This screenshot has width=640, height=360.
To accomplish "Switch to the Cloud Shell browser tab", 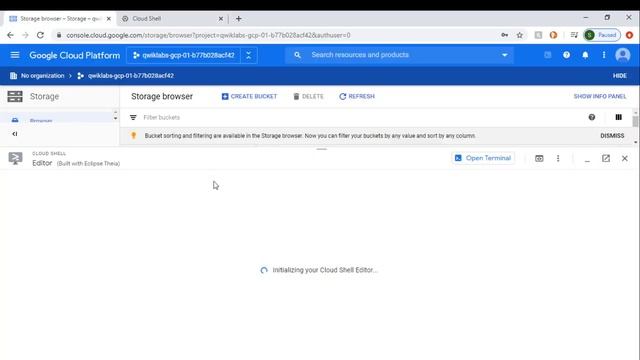I will click(x=171, y=19).
